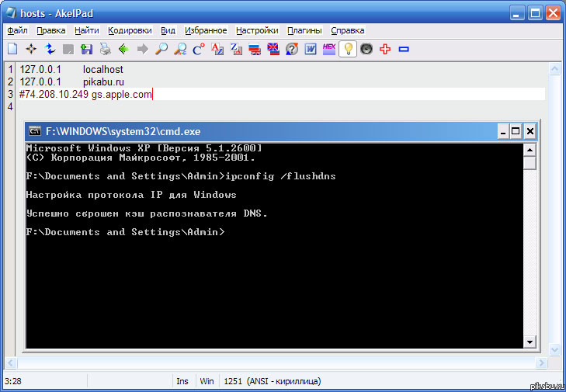The width and height of the screenshot is (566, 392).
Task: Toggle the highlighted light bulb button
Action: pos(348,49)
